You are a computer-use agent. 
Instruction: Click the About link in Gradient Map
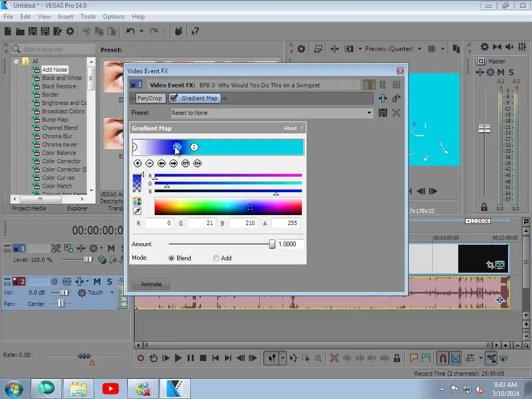pos(290,128)
